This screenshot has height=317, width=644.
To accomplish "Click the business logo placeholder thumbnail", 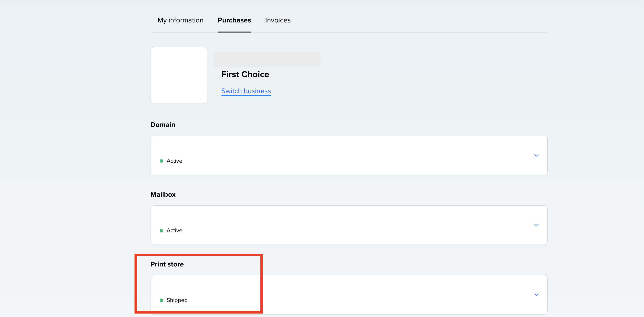I will click(x=179, y=75).
